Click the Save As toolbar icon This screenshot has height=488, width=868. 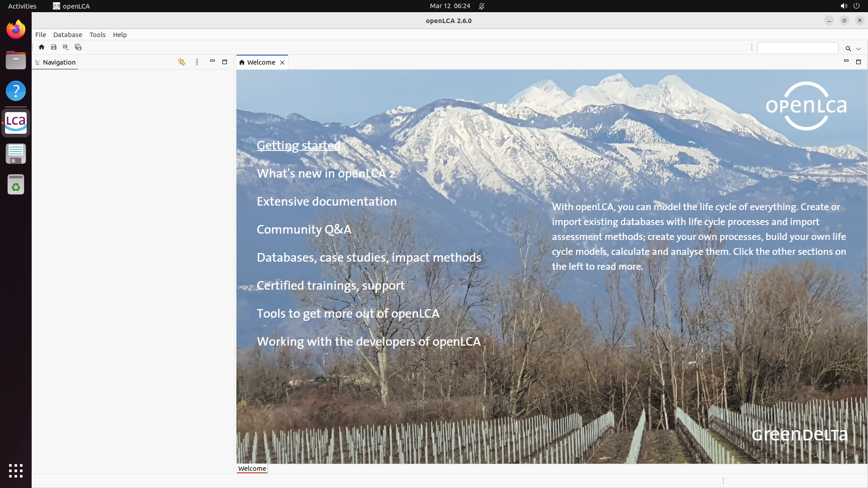(66, 47)
